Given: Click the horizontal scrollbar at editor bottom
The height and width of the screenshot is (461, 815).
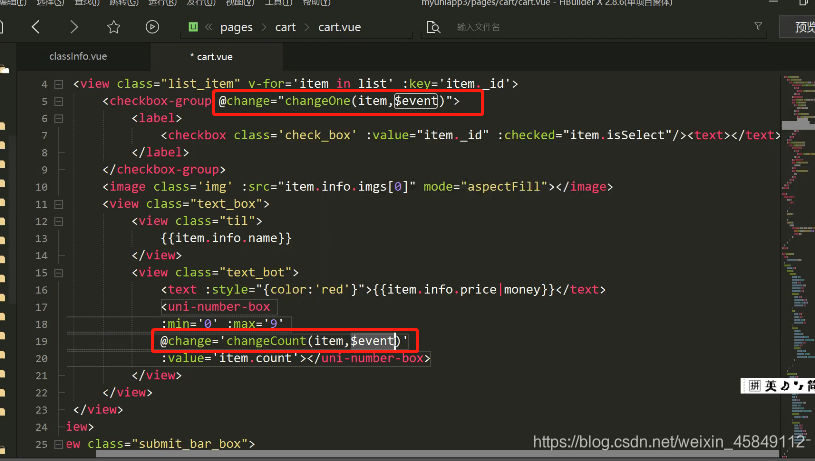Looking at the screenshot, I should coord(437,454).
